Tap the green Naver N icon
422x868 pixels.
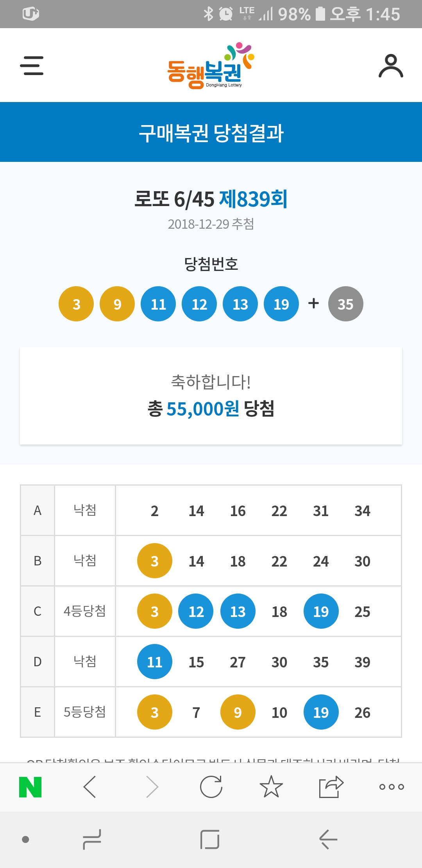pyautogui.click(x=30, y=787)
